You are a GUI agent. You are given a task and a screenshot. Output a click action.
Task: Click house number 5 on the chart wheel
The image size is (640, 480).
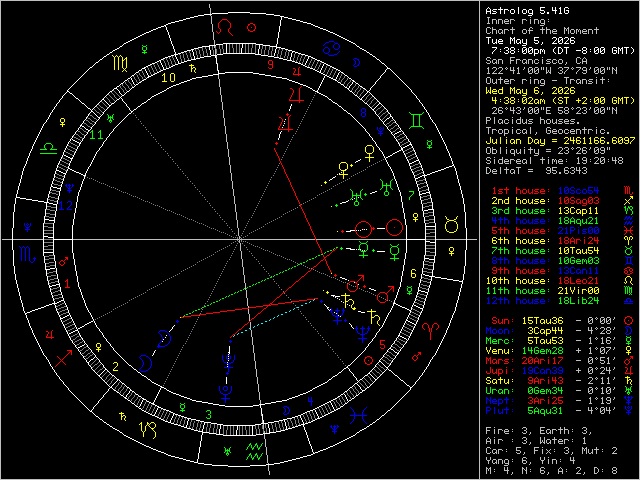coord(382,345)
